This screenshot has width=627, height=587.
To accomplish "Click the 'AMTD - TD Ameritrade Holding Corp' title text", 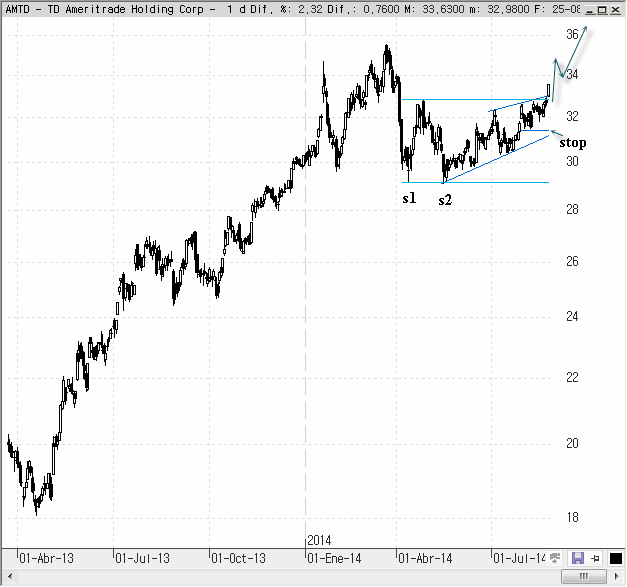I will pyautogui.click(x=104, y=9).
